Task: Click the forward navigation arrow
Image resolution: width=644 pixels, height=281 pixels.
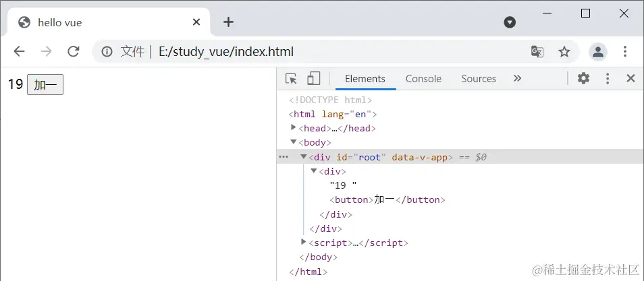Action: [x=46, y=51]
